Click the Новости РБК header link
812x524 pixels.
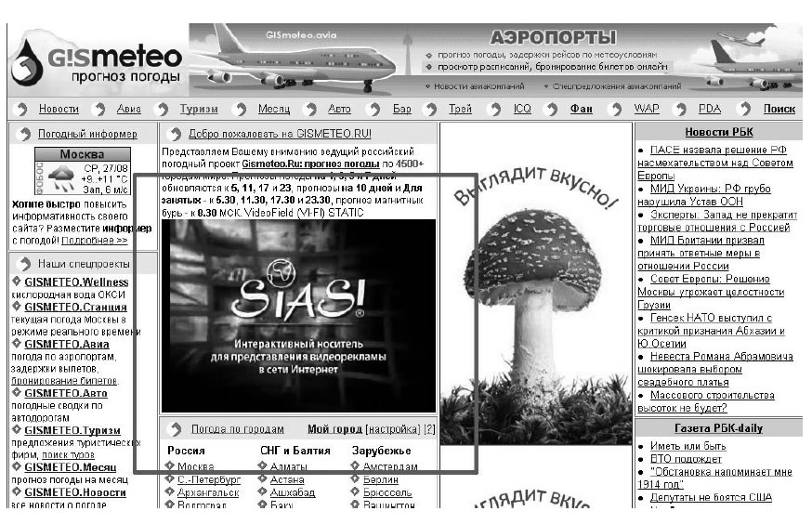coord(719,132)
